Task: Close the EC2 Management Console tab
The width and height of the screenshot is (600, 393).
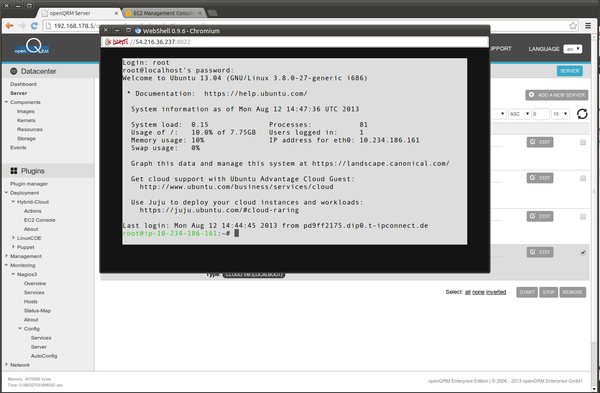Action: point(200,13)
